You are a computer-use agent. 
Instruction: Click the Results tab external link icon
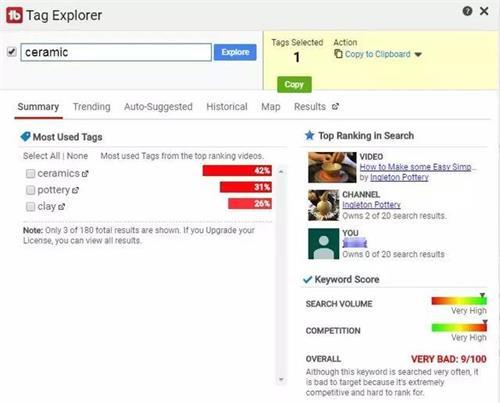tap(335, 107)
